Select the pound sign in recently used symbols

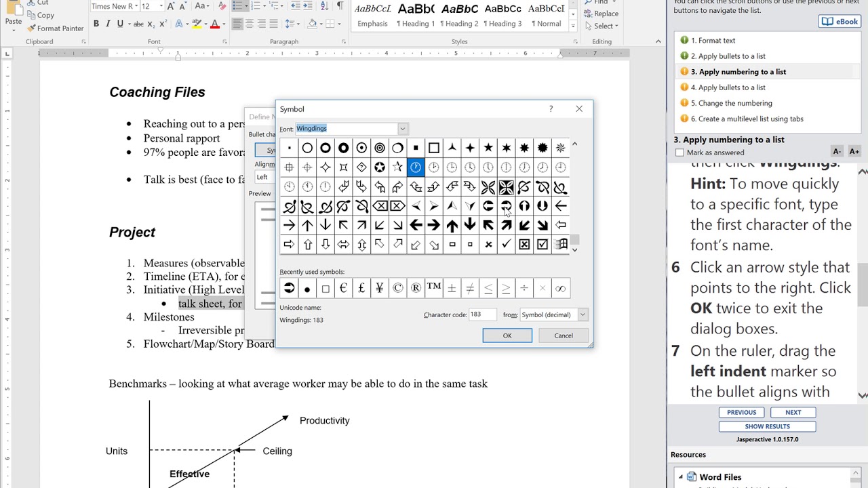(361, 288)
